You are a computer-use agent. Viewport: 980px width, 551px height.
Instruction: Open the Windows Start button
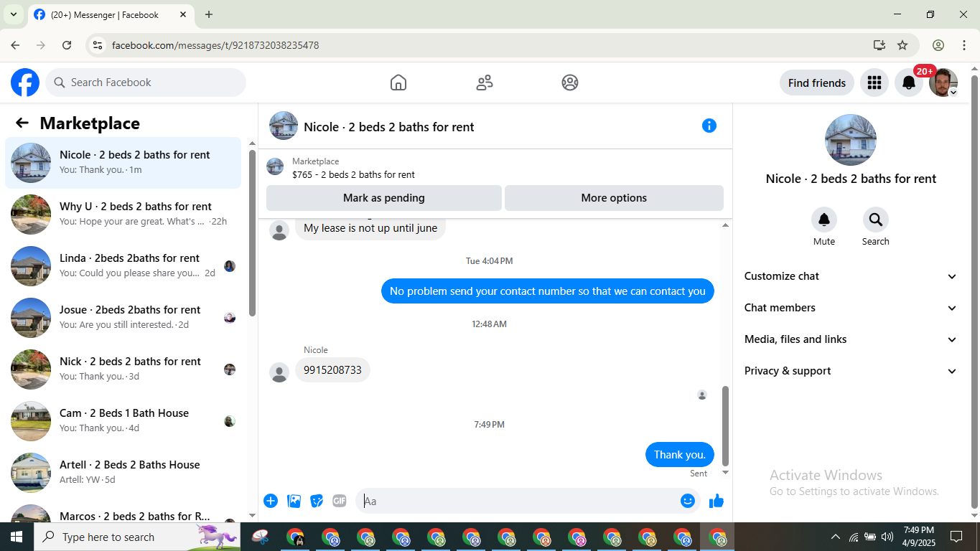(x=17, y=537)
